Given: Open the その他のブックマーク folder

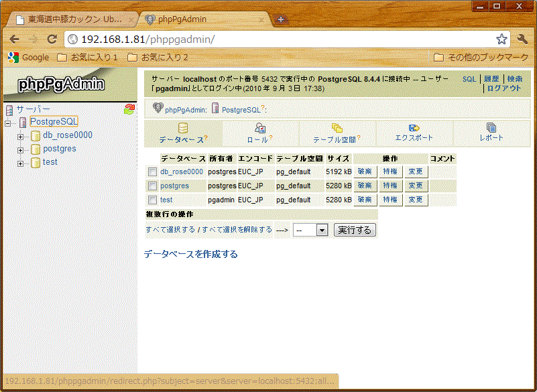Looking at the screenshot, I should coord(481,57).
